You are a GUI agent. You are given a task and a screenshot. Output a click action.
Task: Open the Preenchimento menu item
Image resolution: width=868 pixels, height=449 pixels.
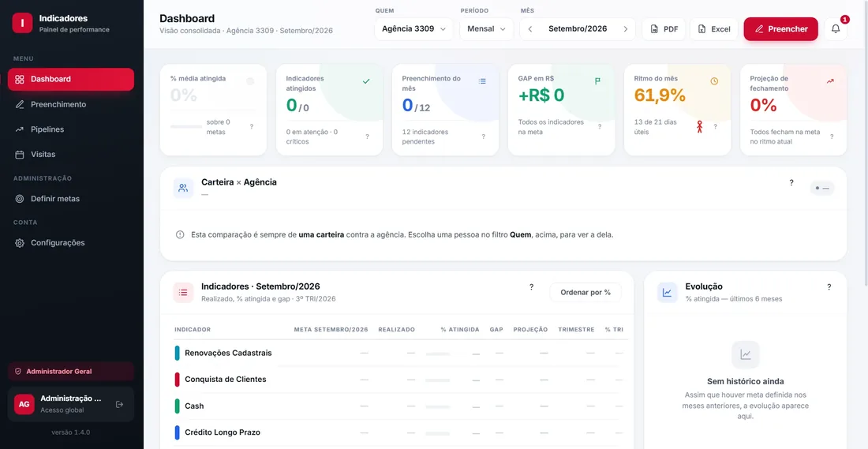(71, 104)
